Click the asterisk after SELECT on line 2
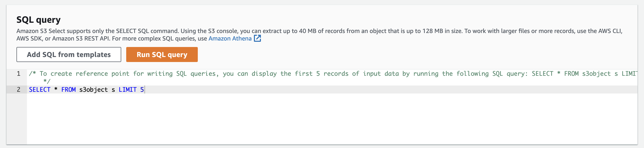 [x=56, y=89]
